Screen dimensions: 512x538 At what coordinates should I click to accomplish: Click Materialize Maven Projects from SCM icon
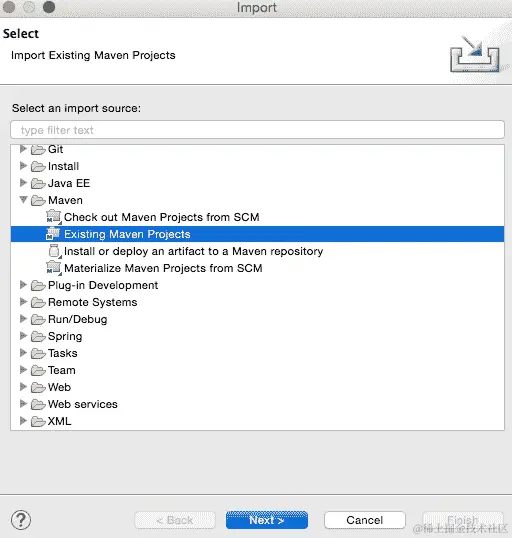click(x=54, y=268)
